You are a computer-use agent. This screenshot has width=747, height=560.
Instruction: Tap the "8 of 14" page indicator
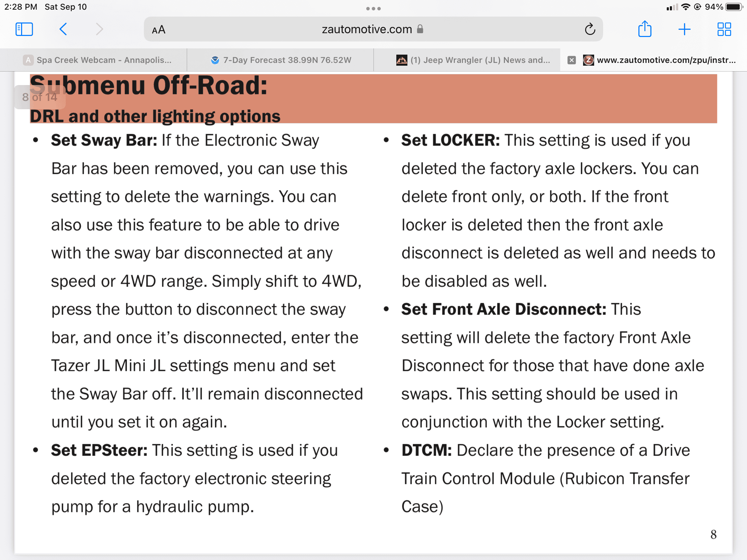tap(40, 97)
